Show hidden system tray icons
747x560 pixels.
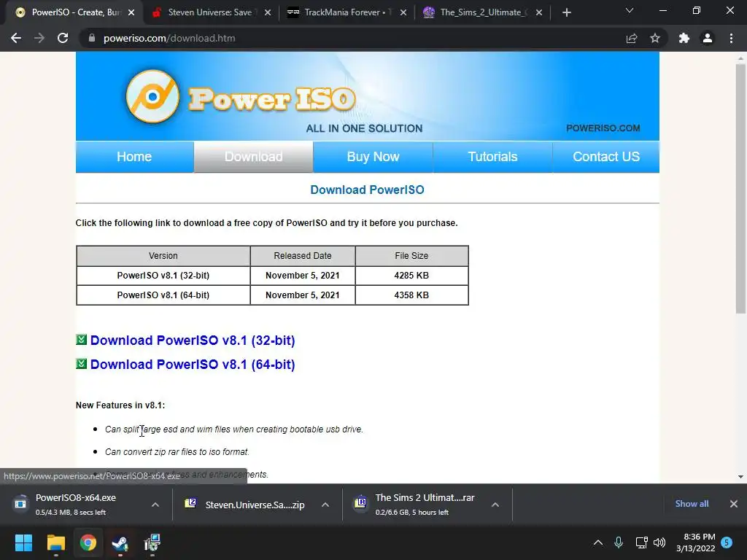pos(598,542)
